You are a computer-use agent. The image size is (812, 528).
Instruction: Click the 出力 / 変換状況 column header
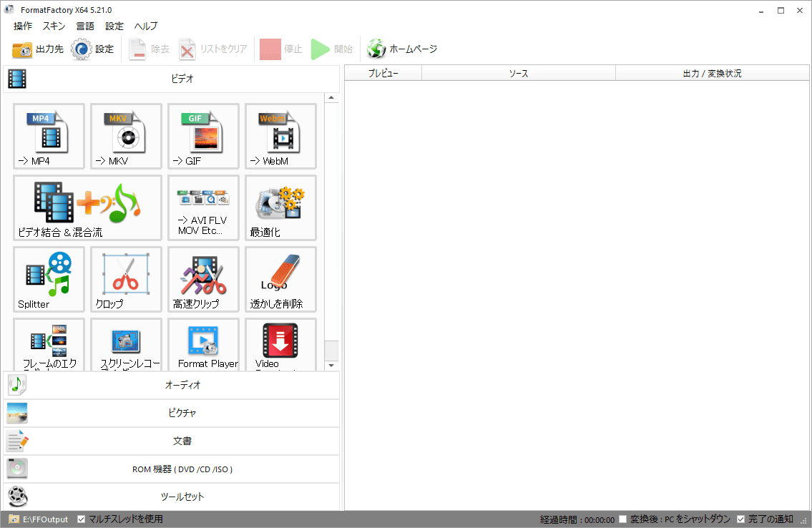coord(712,74)
